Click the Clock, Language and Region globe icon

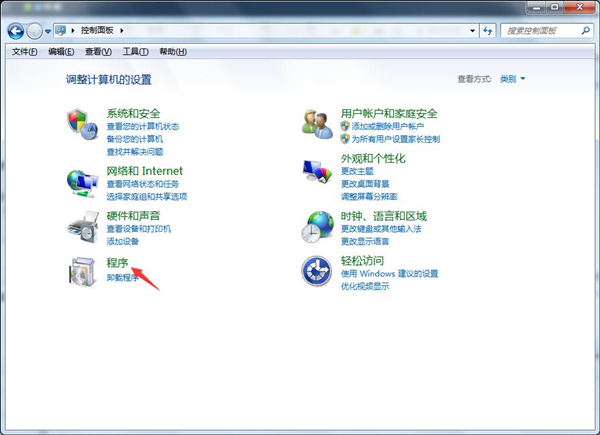point(317,226)
